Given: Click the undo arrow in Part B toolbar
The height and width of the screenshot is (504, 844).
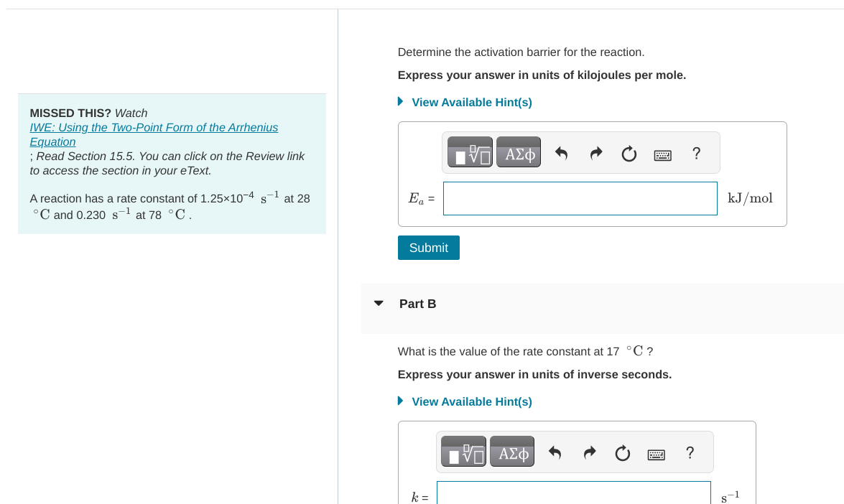Looking at the screenshot, I should tap(556, 452).
